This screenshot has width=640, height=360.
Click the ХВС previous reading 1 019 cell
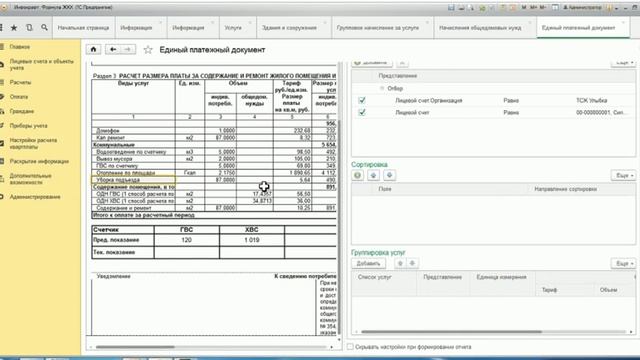coord(252,240)
